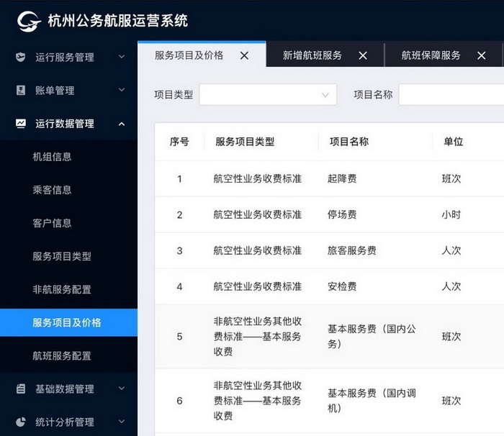The width and height of the screenshot is (504, 436).
Task: Click the airline logo in the header
Action: [29, 21]
